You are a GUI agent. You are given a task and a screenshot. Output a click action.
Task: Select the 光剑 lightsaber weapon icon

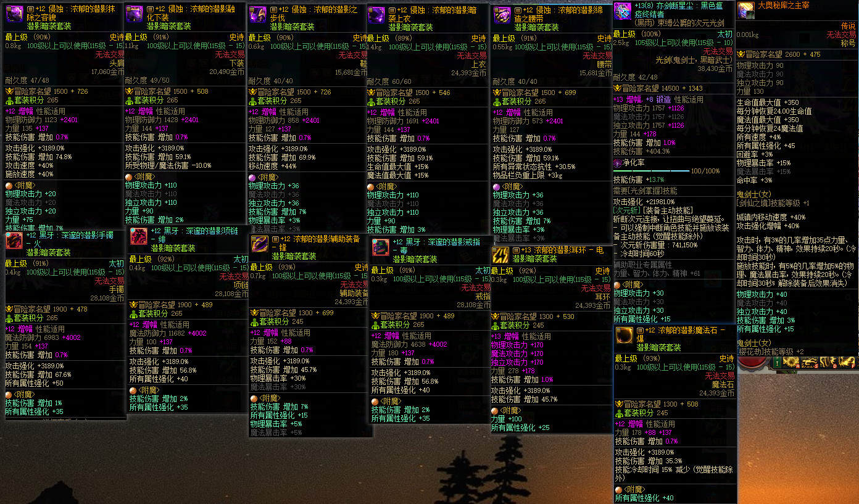pyautogui.click(x=623, y=10)
